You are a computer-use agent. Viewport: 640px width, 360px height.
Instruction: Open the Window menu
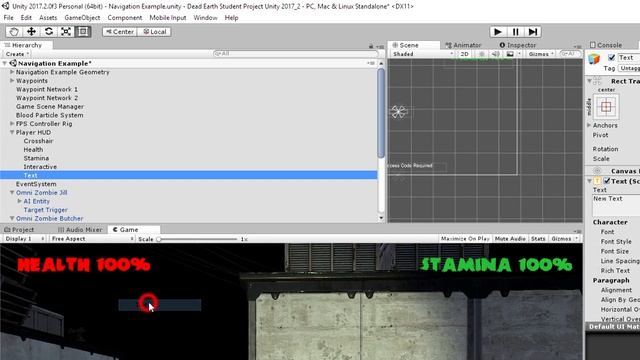coord(205,18)
